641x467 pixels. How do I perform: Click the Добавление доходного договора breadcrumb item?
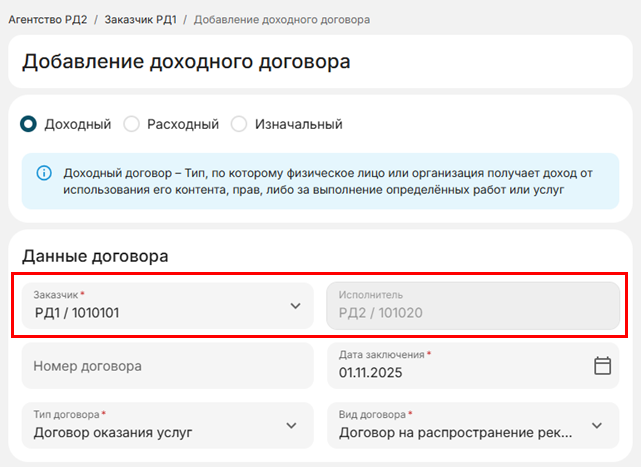[281, 20]
